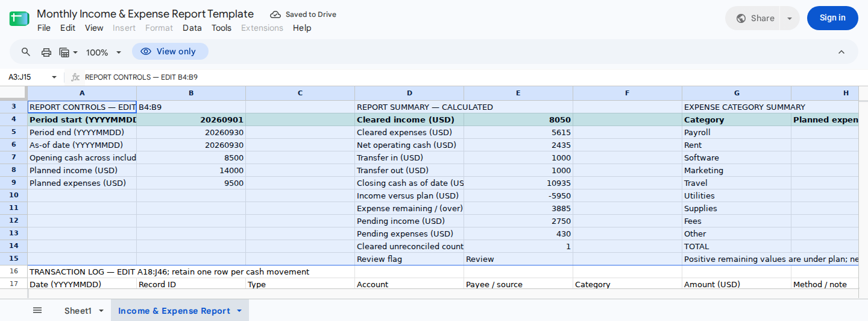Viewport: 868px width, 321px height.
Task: Click the Utilities category cell
Action: coord(737,195)
